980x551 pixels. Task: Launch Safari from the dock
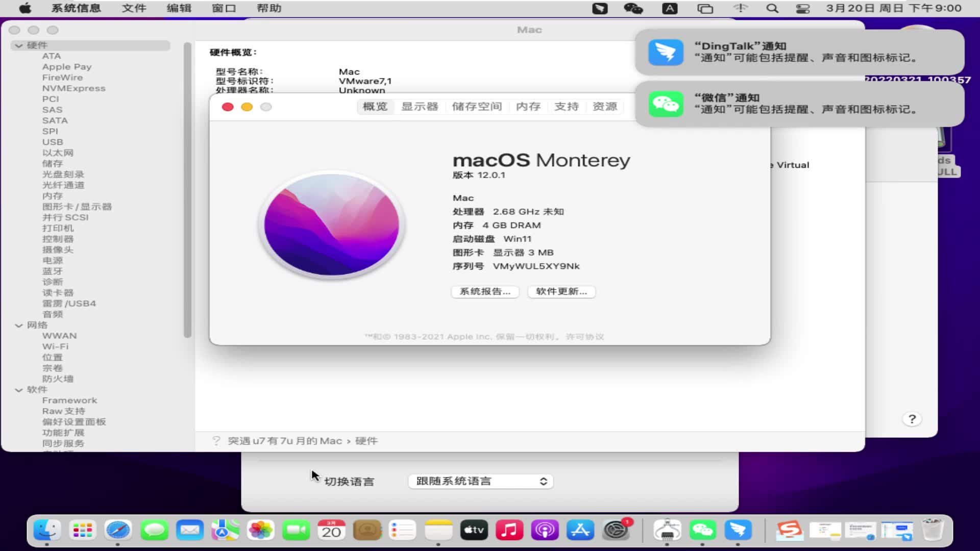(118, 531)
